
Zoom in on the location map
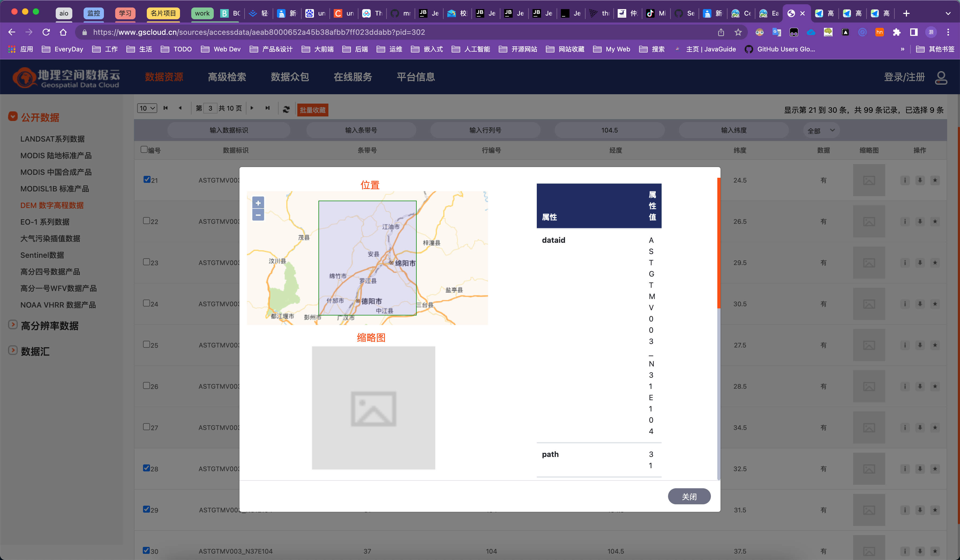pyautogui.click(x=258, y=203)
